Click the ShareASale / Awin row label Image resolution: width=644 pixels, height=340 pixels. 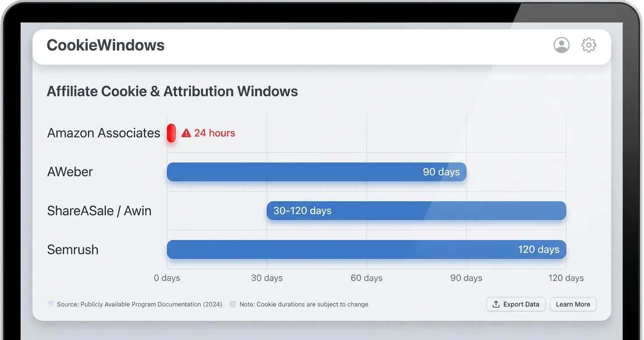point(99,211)
